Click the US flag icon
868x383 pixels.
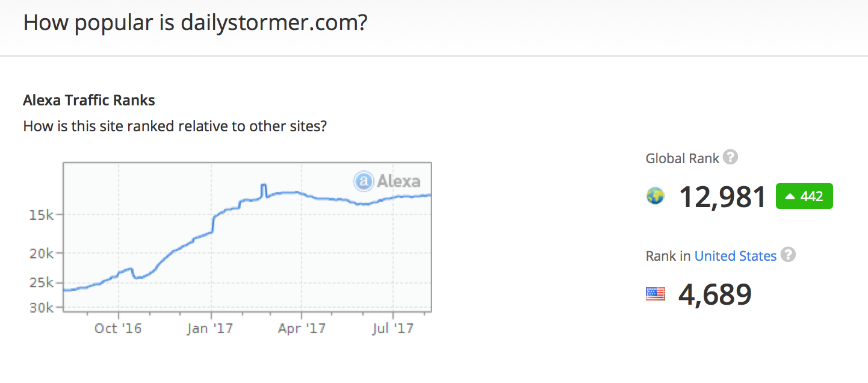(x=656, y=294)
